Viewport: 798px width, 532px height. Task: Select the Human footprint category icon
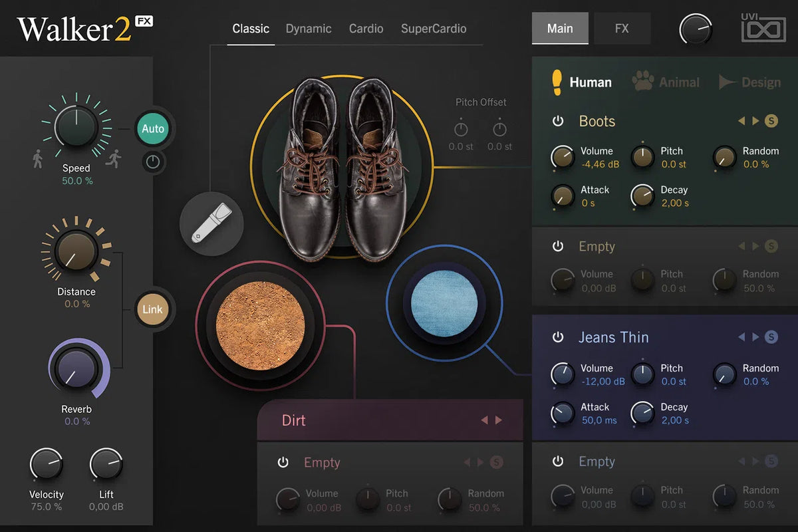[x=557, y=82]
